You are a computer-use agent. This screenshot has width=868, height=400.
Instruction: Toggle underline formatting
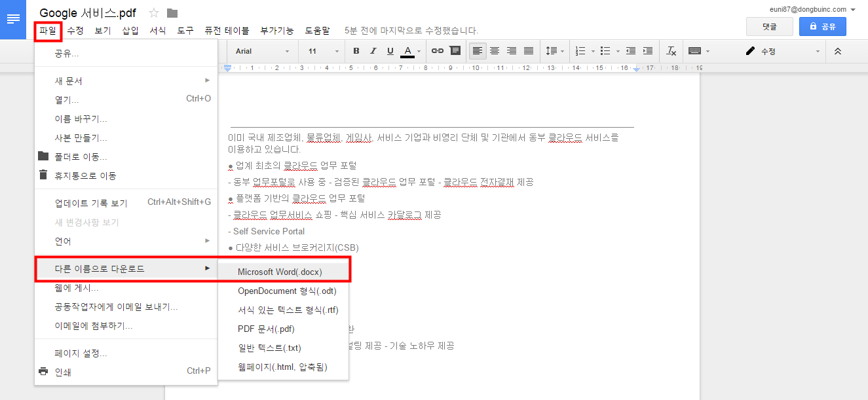point(390,51)
